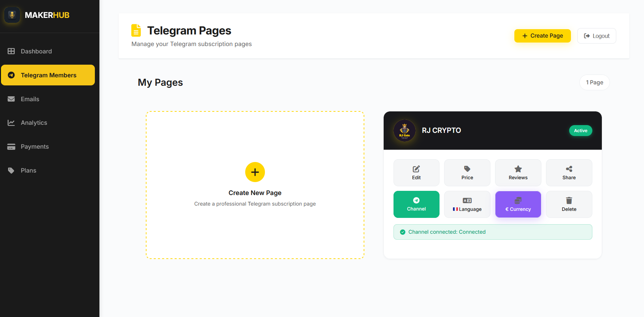Click the Delete trash icon
This screenshot has width=644, height=317.
(x=569, y=200)
